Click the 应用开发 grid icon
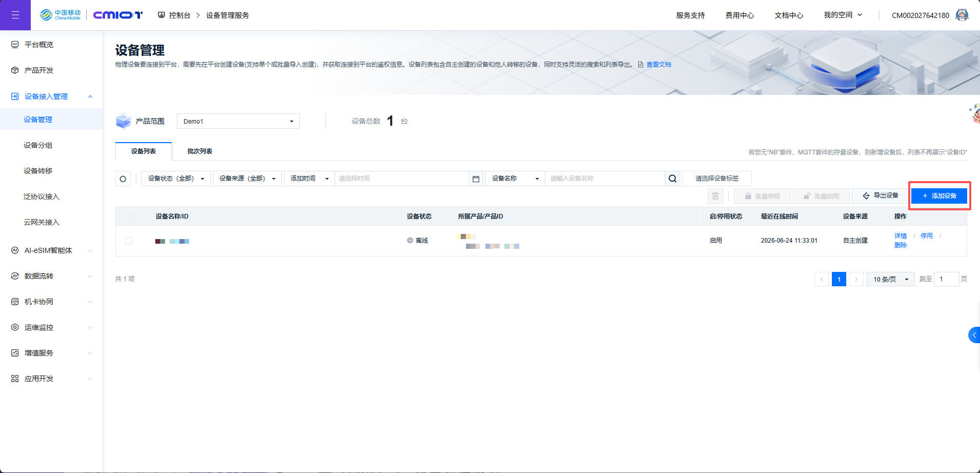This screenshot has width=980, height=473. point(15,379)
